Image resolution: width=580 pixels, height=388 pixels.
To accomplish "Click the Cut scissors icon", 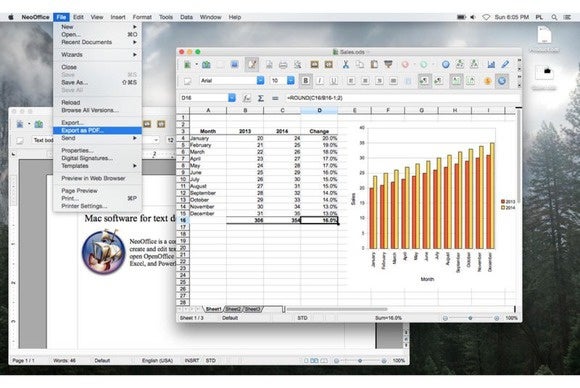I will (345, 64).
